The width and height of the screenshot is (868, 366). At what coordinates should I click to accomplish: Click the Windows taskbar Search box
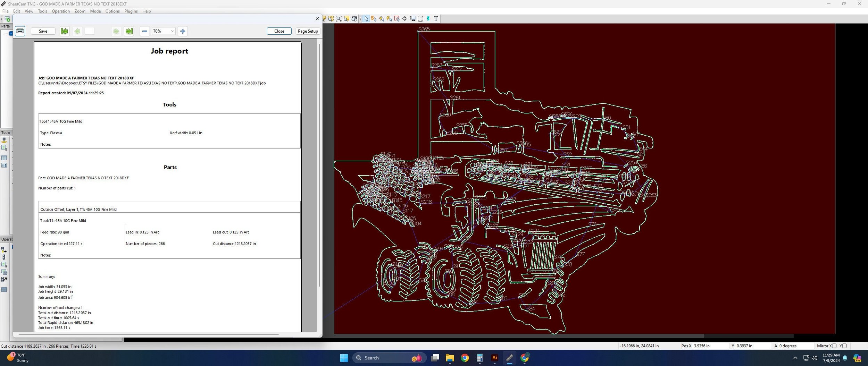click(x=390, y=358)
